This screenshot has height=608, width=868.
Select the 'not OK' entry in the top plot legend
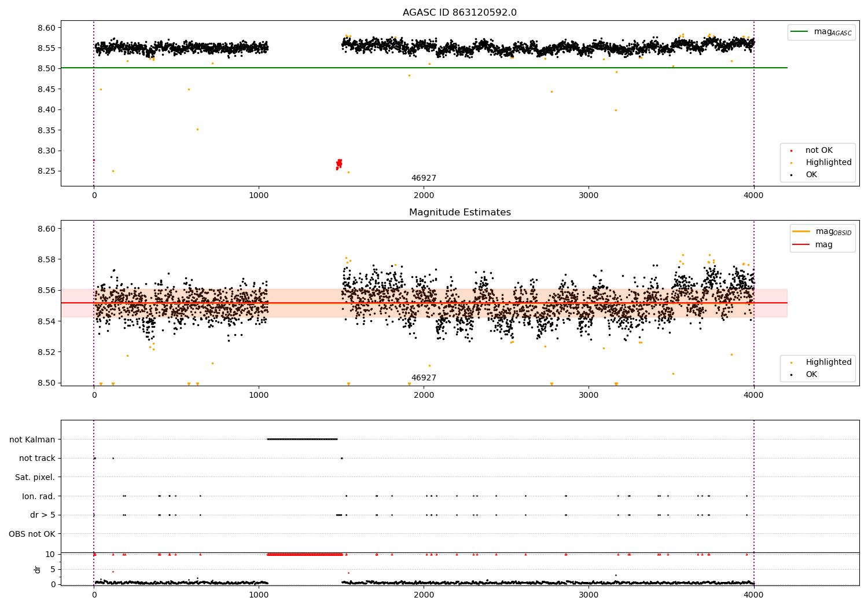pos(819,151)
